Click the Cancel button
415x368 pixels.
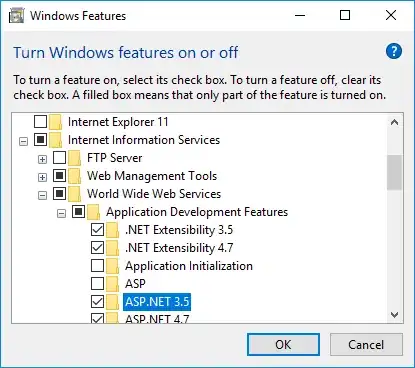pos(366,345)
